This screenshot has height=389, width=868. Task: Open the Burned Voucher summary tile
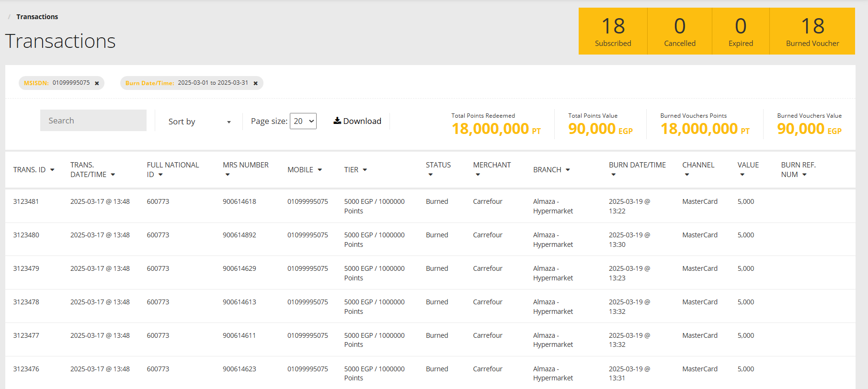[812, 31]
